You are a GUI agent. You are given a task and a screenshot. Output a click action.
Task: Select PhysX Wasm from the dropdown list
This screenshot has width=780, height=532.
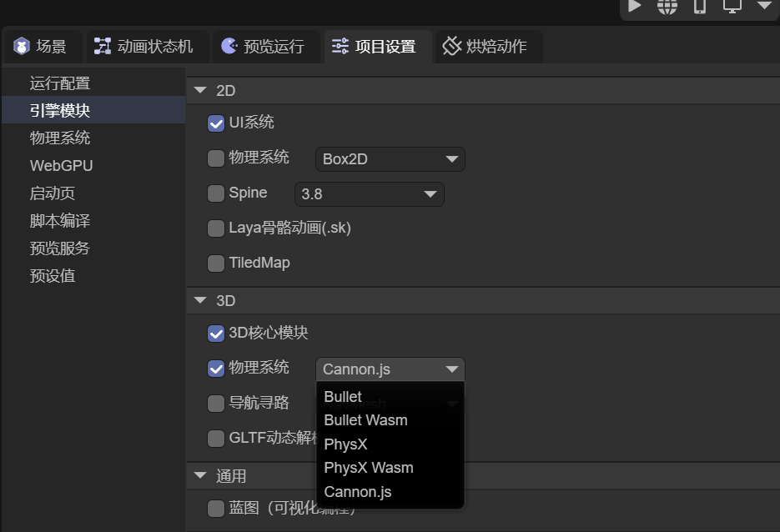pyautogui.click(x=369, y=468)
